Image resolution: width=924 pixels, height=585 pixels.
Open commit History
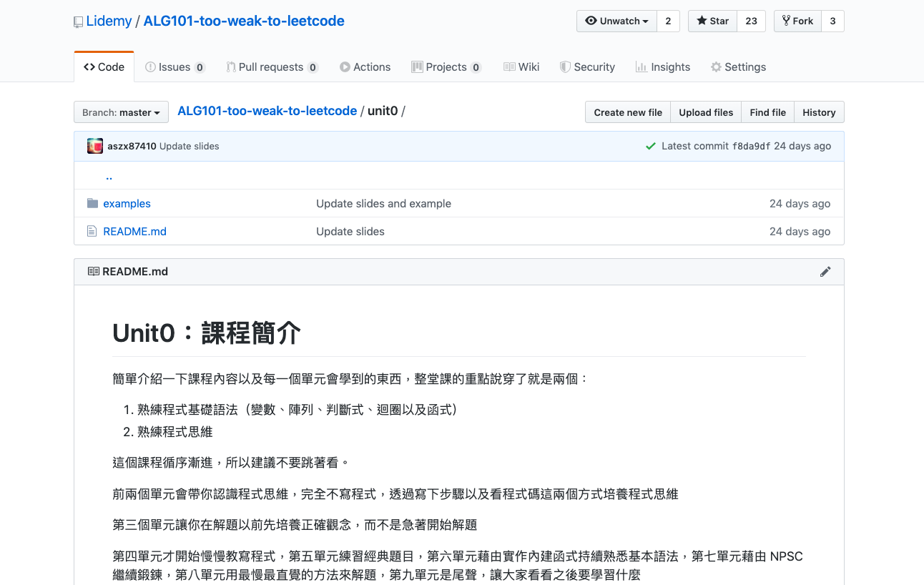819,112
